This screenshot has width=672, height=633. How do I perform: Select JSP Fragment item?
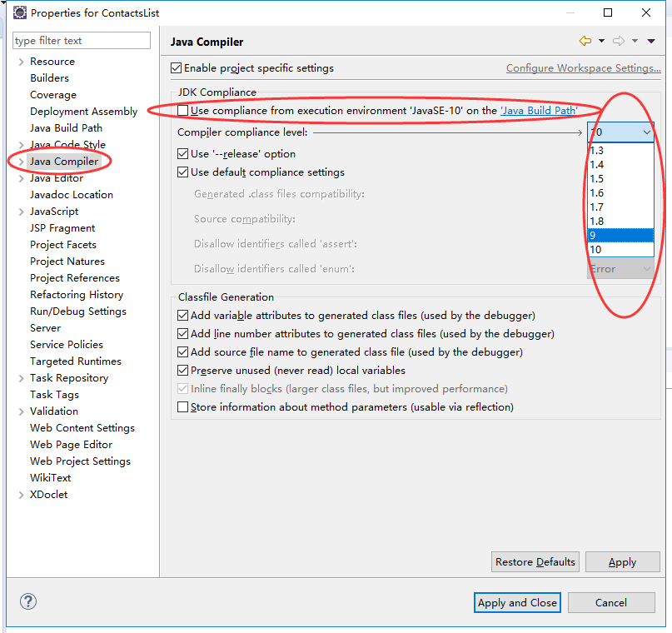62,228
